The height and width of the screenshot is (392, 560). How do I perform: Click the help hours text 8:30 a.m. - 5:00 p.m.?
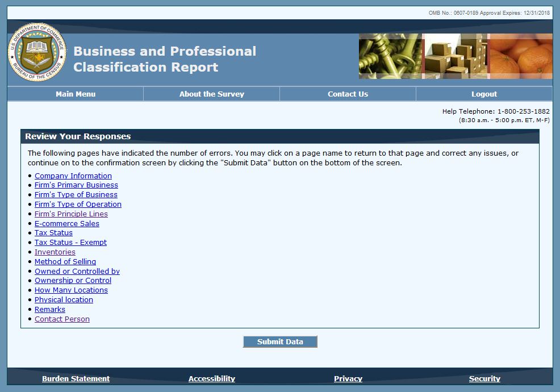click(504, 120)
